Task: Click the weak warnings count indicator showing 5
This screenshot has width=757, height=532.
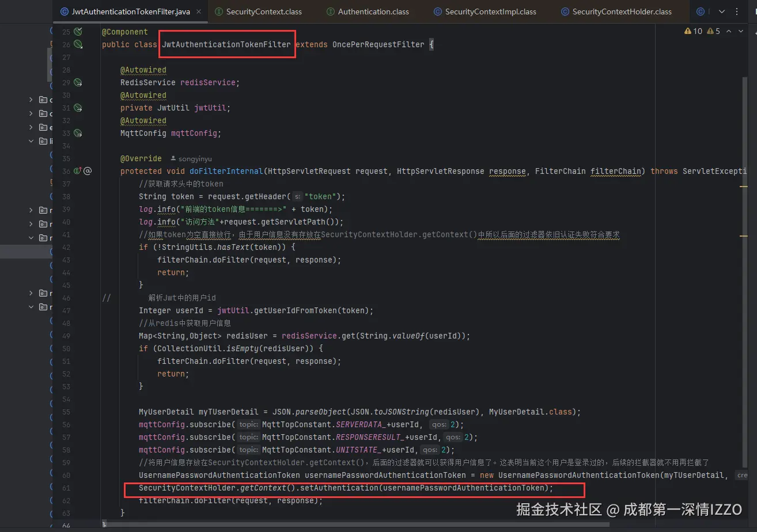Action: pos(714,31)
